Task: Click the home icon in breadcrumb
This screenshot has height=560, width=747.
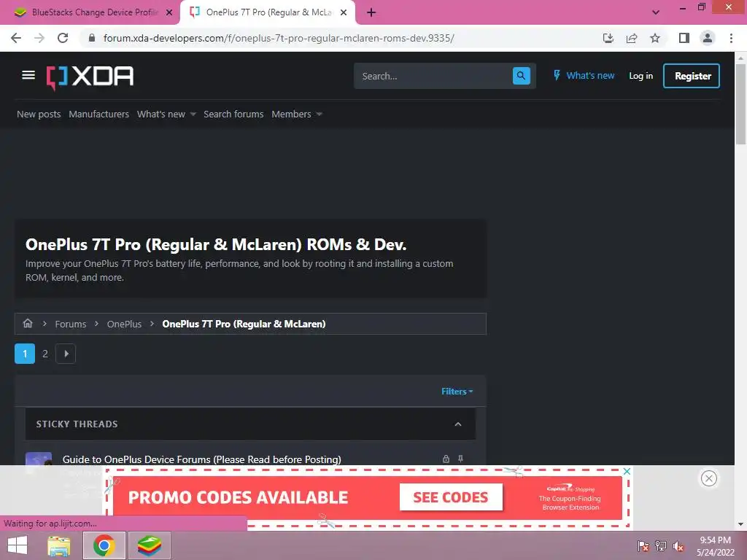Action: [28, 323]
